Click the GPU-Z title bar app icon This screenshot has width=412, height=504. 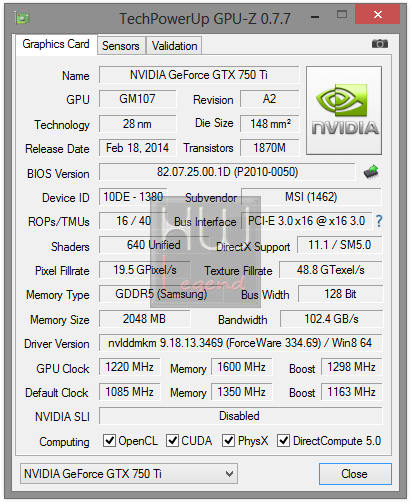point(22,18)
